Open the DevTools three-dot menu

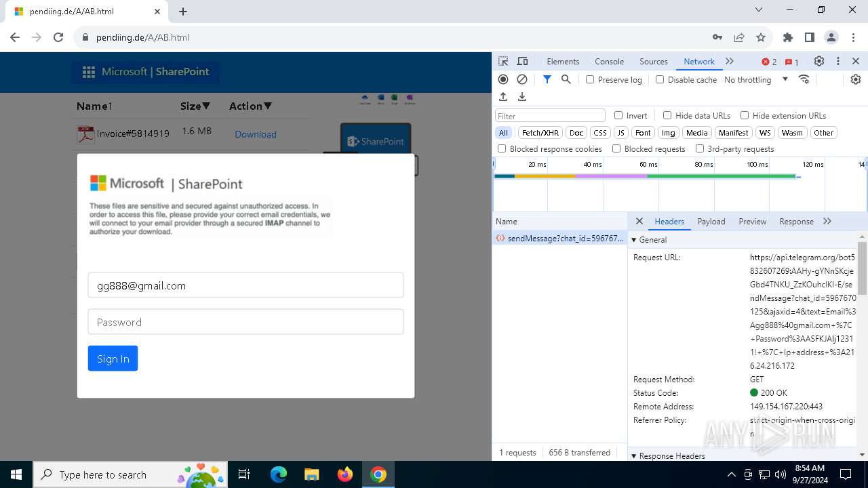(x=838, y=61)
